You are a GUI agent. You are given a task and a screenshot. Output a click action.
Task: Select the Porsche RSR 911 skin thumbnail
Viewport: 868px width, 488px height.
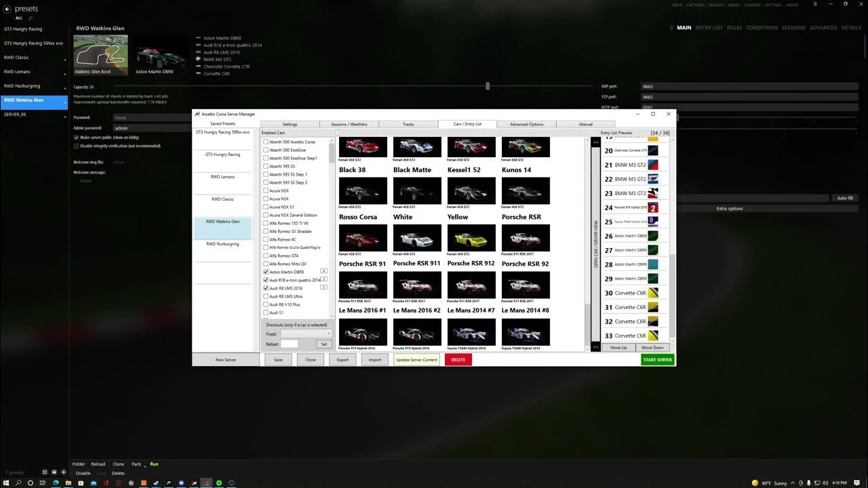pos(417,285)
